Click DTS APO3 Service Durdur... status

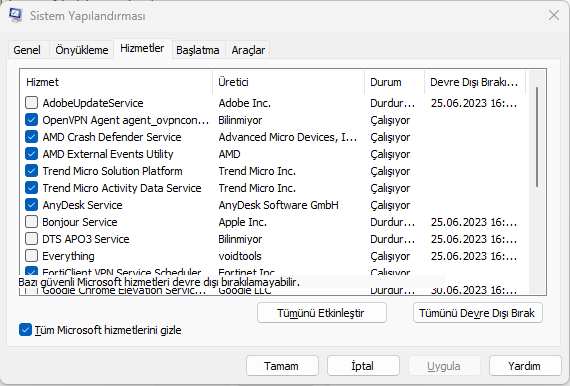tap(393, 239)
